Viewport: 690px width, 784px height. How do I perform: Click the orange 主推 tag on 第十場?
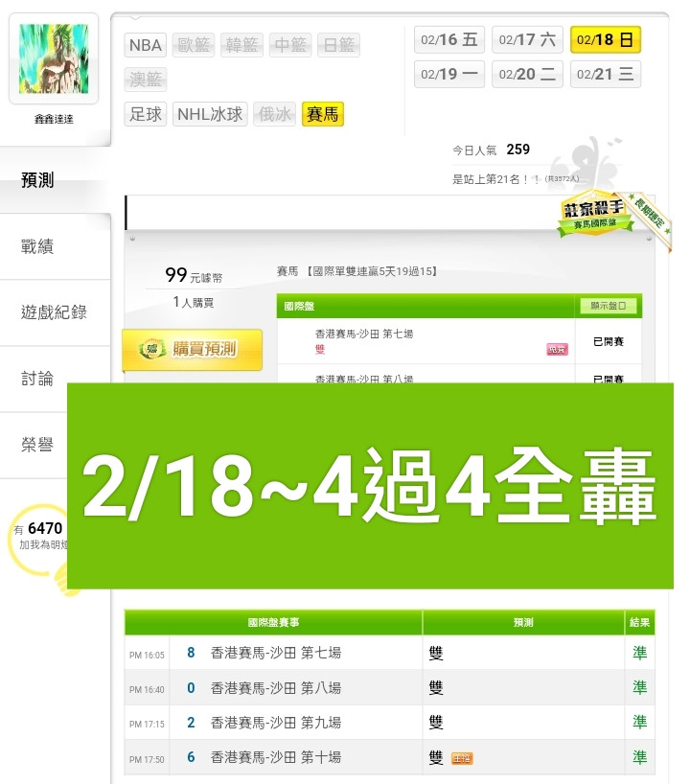pos(462,758)
